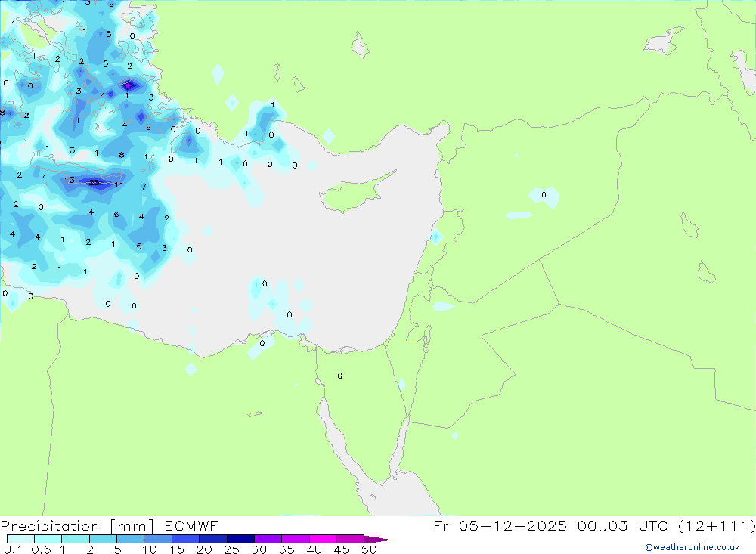Pick the 40–45 mm legend swatch
The width and height of the screenshot is (756, 554).
pyautogui.click(x=323, y=539)
